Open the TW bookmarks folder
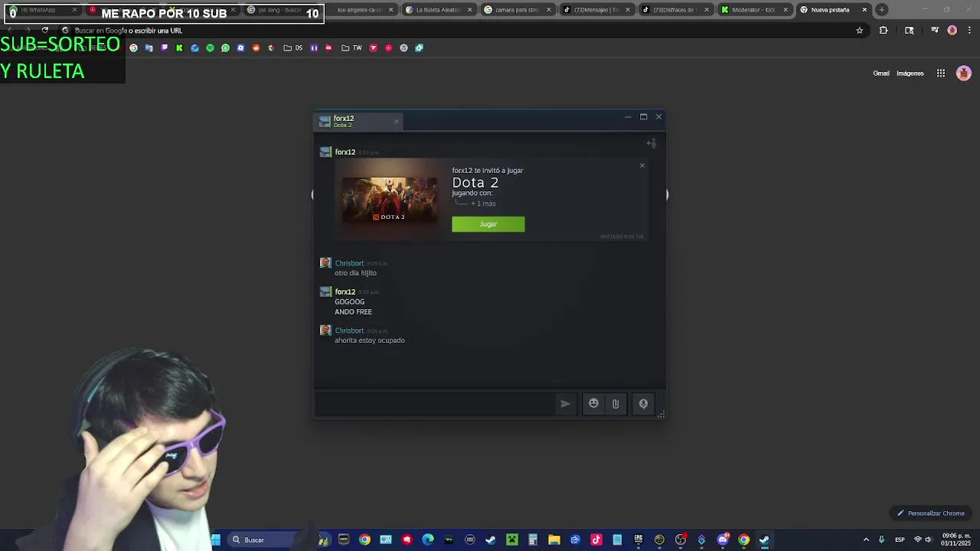The image size is (980, 551). click(x=351, y=48)
